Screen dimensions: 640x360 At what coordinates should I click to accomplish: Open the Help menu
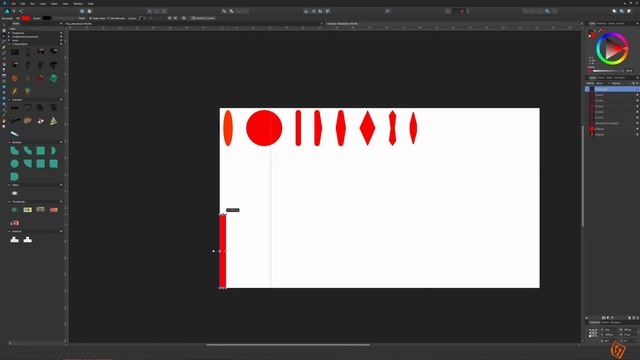91,4
